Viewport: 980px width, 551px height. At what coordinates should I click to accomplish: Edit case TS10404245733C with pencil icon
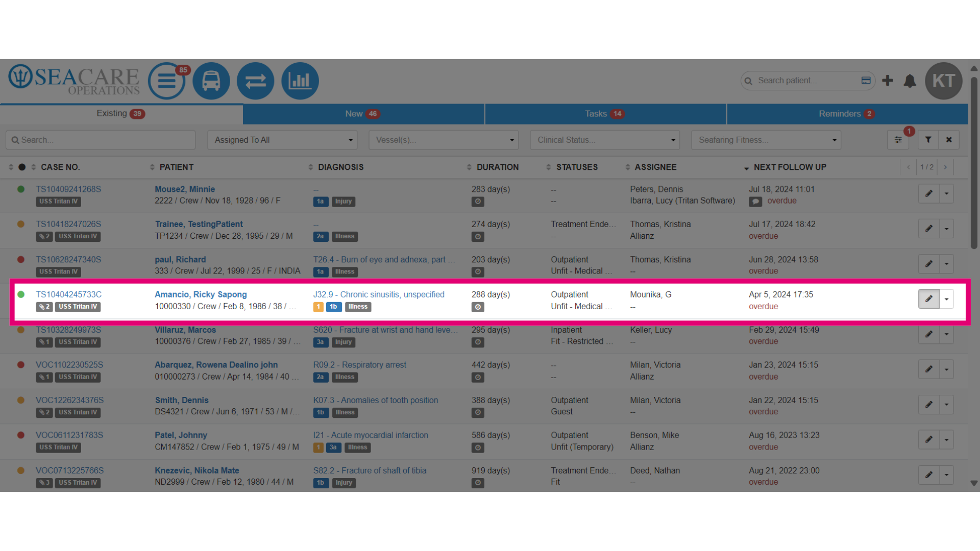tap(929, 299)
